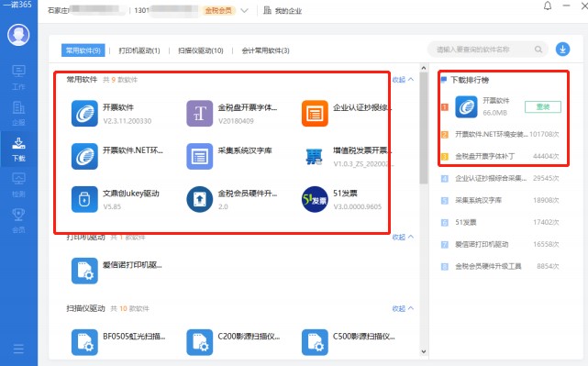Screen dimensions: 588x366
Task: Click the 开票软件.NET环境 icon
Action: click(84, 156)
